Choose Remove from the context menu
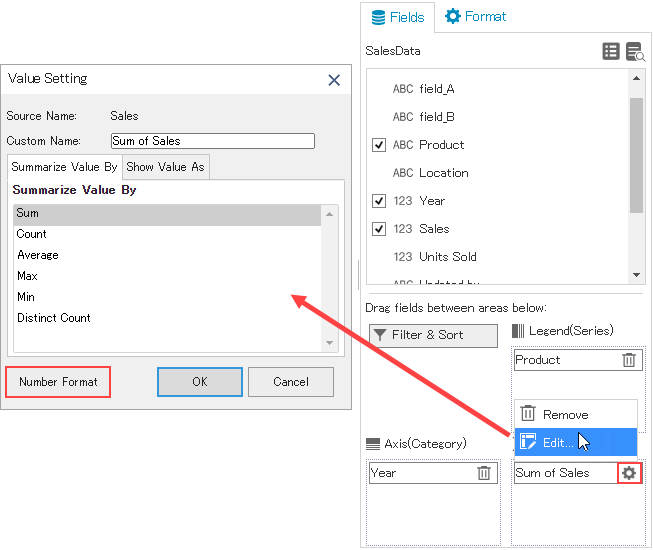The width and height of the screenshot is (653, 550). [x=576, y=414]
